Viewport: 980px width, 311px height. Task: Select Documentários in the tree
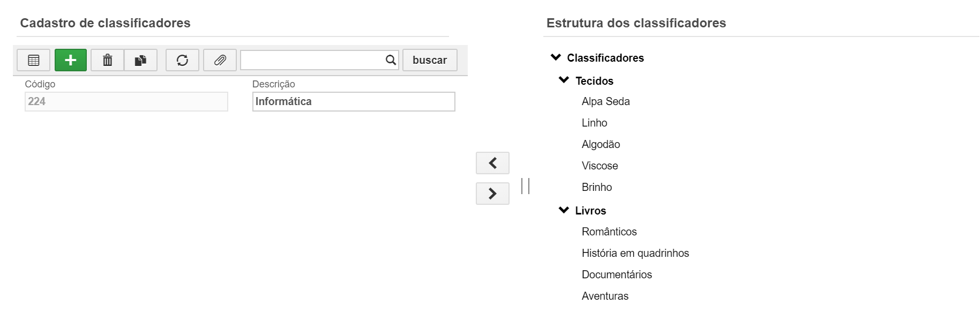(617, 275)
